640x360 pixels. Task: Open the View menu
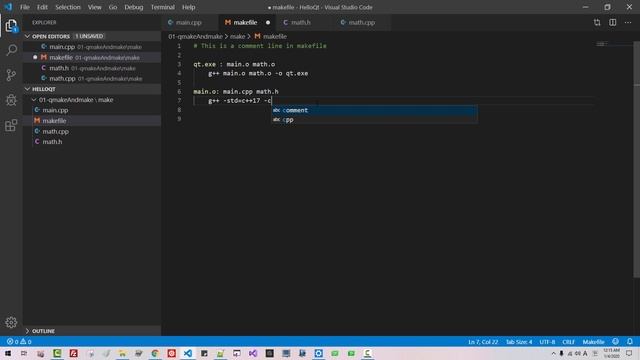pyautogui.click(x=94, y=7)
